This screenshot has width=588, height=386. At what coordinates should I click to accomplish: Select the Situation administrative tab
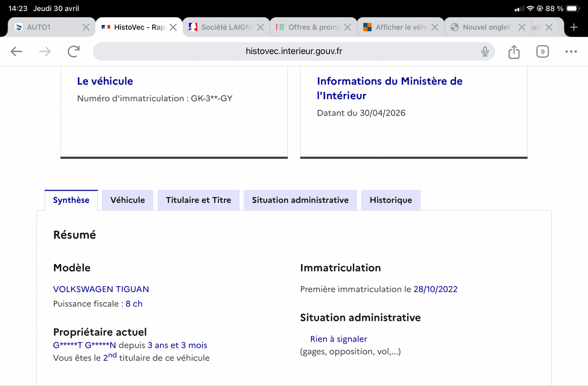300,200
